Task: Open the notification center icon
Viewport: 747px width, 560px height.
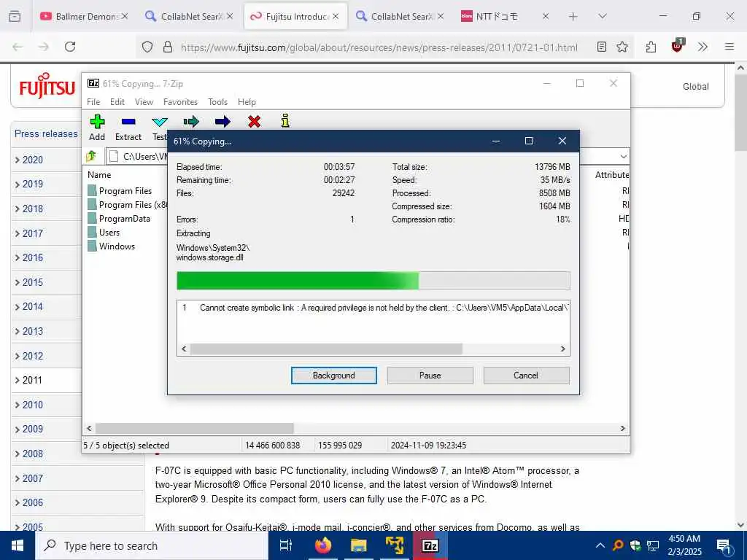Action: pos(724,546)
